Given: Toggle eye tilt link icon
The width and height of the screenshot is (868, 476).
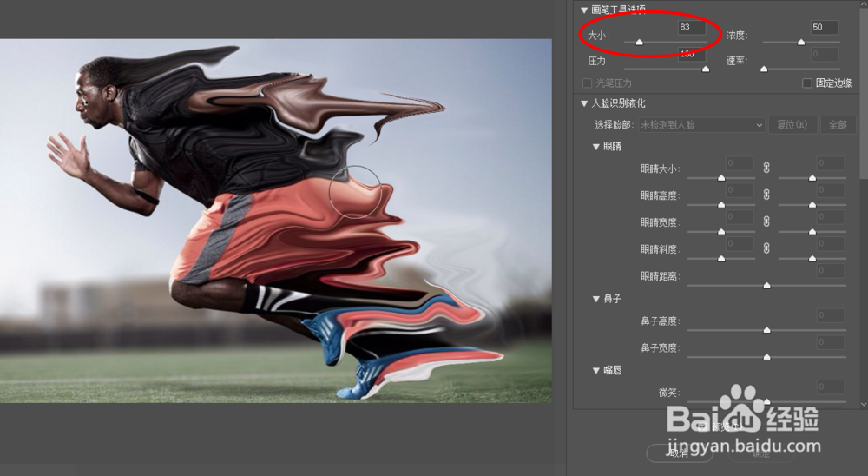Looking at the screenshot, I should point(766,248).
